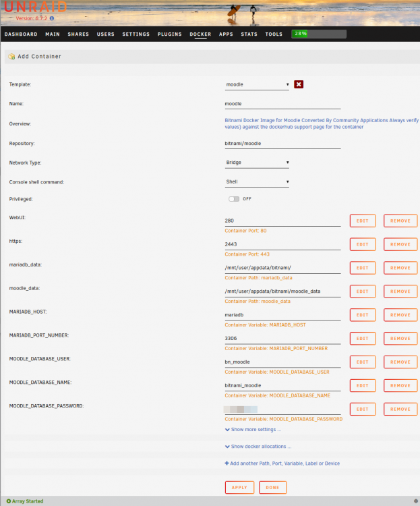Viewport: 420px width, 506px height.
Task: Click the MOODLE_DATABASE_NAME value field
Action: point(282,386)
